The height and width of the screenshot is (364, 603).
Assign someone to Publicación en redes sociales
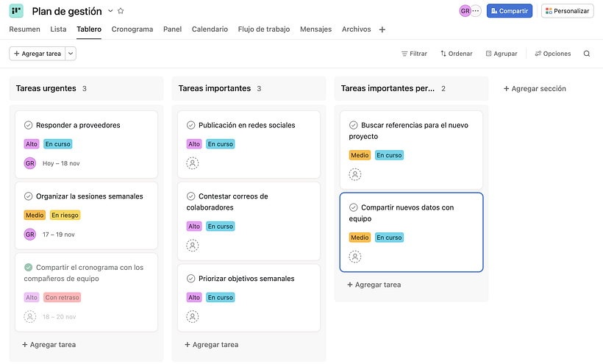coord(192,163)
